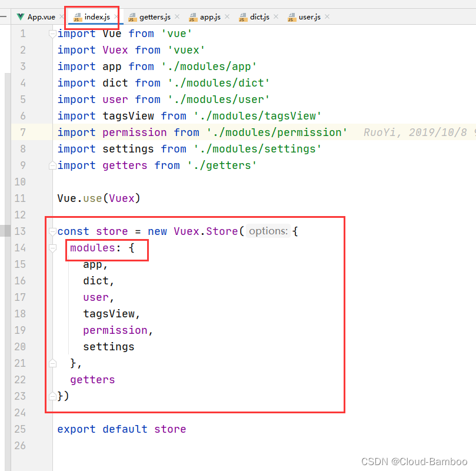Viewport: 476px width, 471px height.
Task: Click the Vue file icon on App.vue tab
Action: (x=21, y=16)
